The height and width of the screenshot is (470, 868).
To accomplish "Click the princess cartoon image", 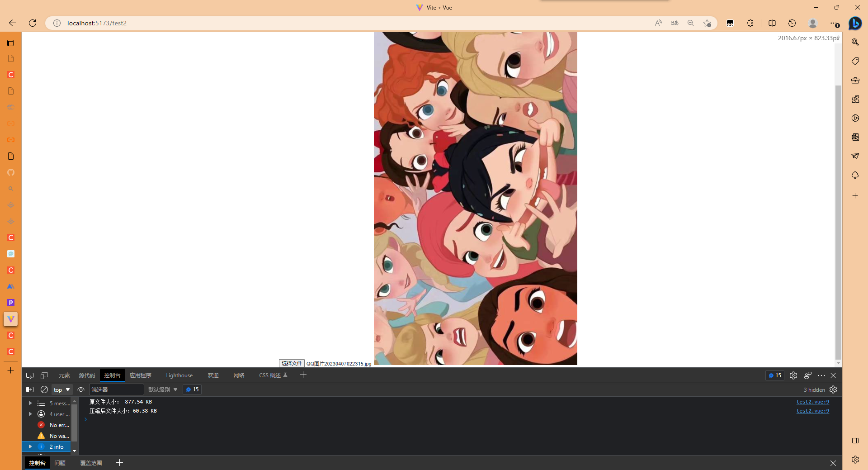I will [476, 198].
